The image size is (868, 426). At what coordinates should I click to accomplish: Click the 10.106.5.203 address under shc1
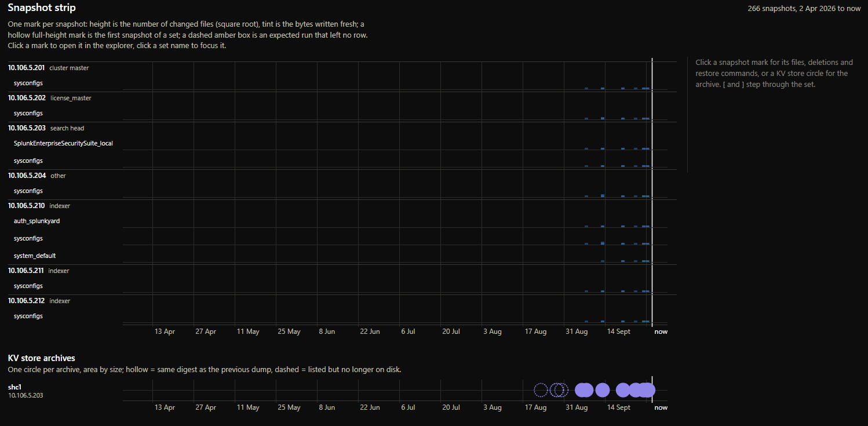(x=25, y=395)
